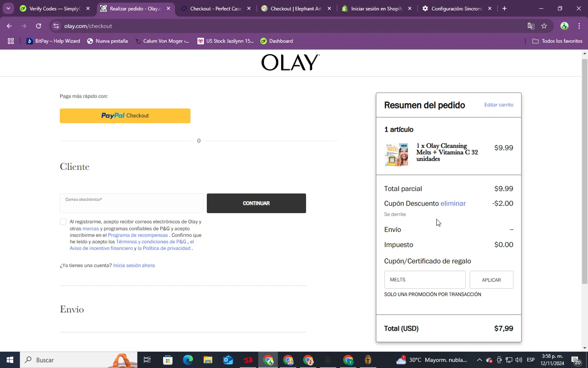Open Aviso de incentivo financiero link
Image resolution: width=588 pixels, height=368 pixels.
click(x=101, y=248)
